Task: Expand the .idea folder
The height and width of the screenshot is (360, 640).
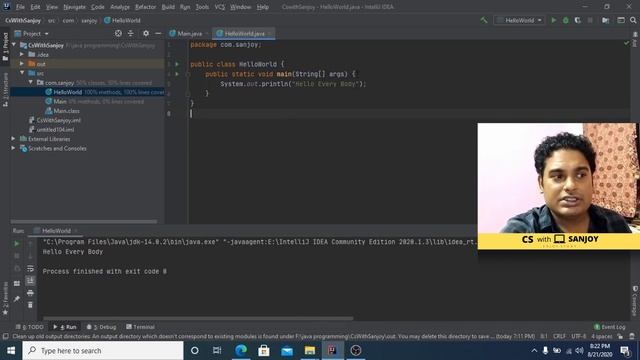Action: tap(22, 54)
